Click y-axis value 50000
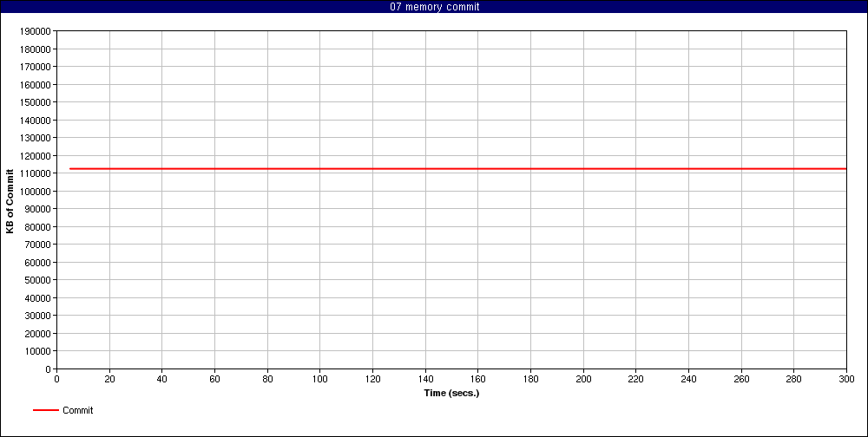Screen dimensions: 868x437 [x=37, y=280]
